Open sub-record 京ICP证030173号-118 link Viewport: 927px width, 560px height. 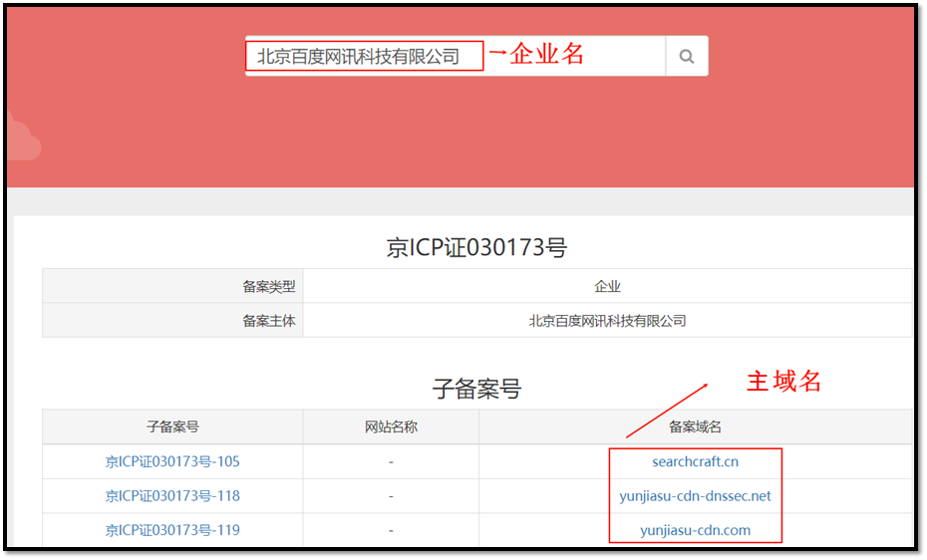172,495
